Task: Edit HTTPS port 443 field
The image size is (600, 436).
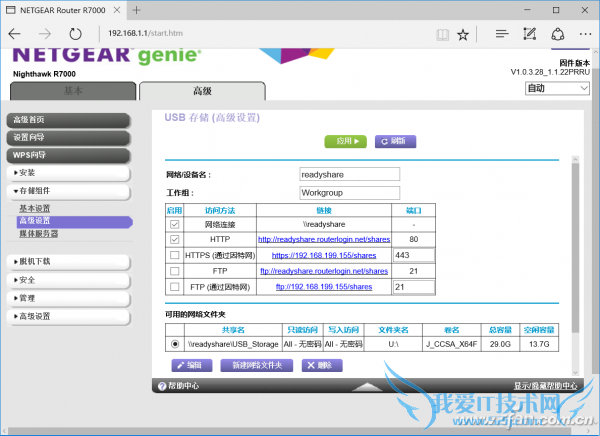Action: point(414,255)
